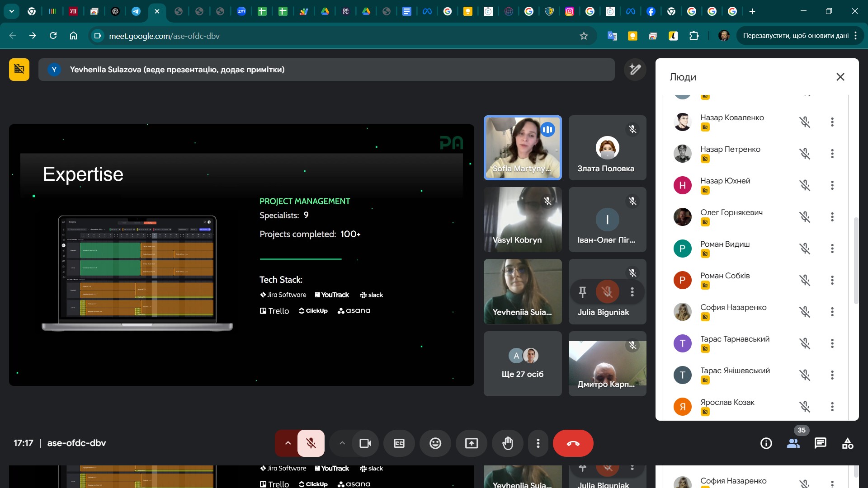
Task: Toggle the camera on or off
Action: 365,443
